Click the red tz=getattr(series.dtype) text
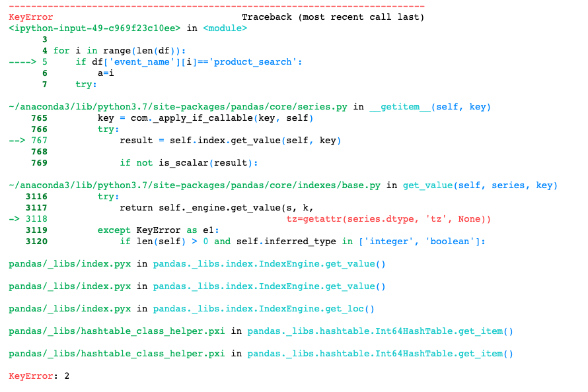588x392 pixels. [388, 219]
